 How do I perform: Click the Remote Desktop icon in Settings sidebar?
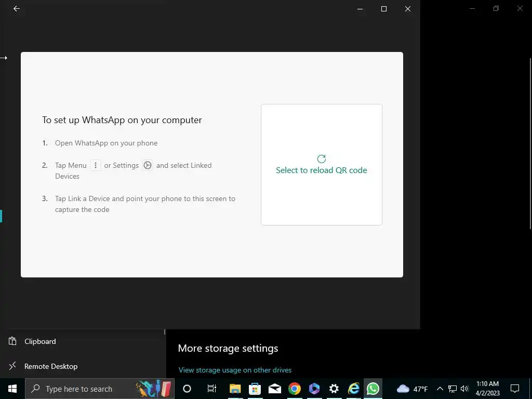12,366
